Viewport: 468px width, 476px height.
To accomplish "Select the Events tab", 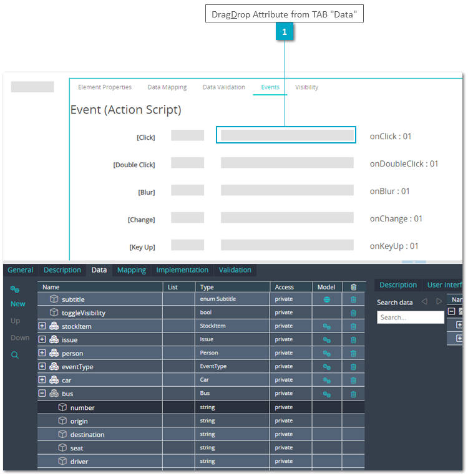I will tap(270, 87).
